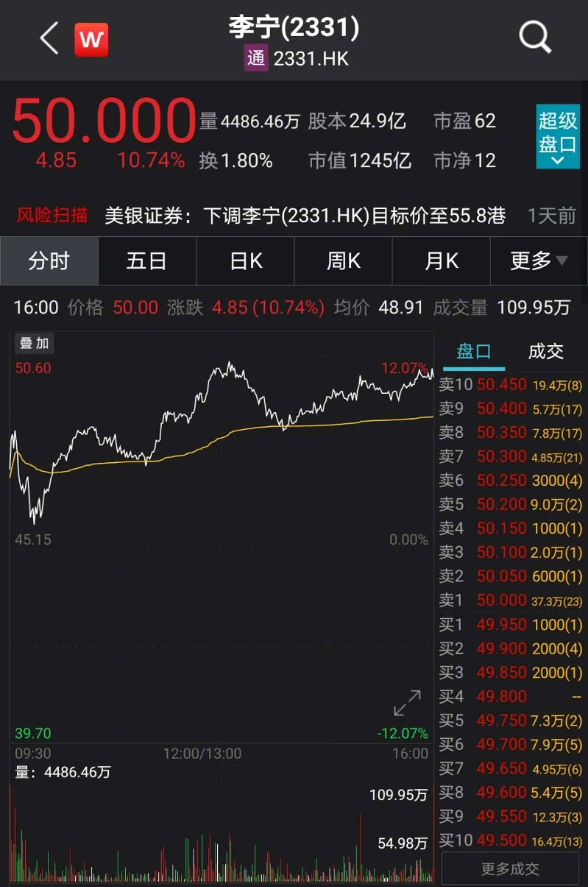Open the 更多 chart period dropdown
The width and height of the screenshot is (588, 887).
click(x=539, y=261)
